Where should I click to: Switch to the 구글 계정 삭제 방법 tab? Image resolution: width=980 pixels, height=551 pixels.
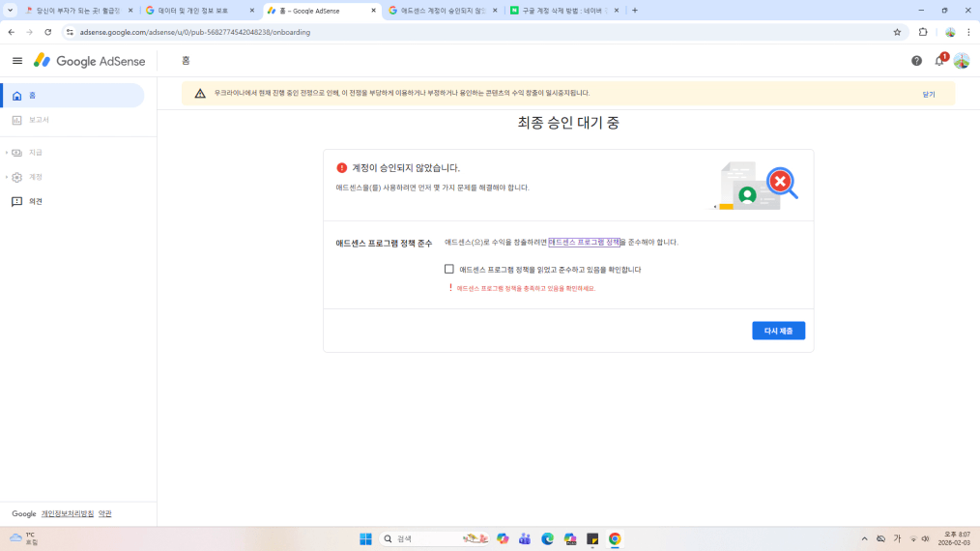(x=563, y=11)
